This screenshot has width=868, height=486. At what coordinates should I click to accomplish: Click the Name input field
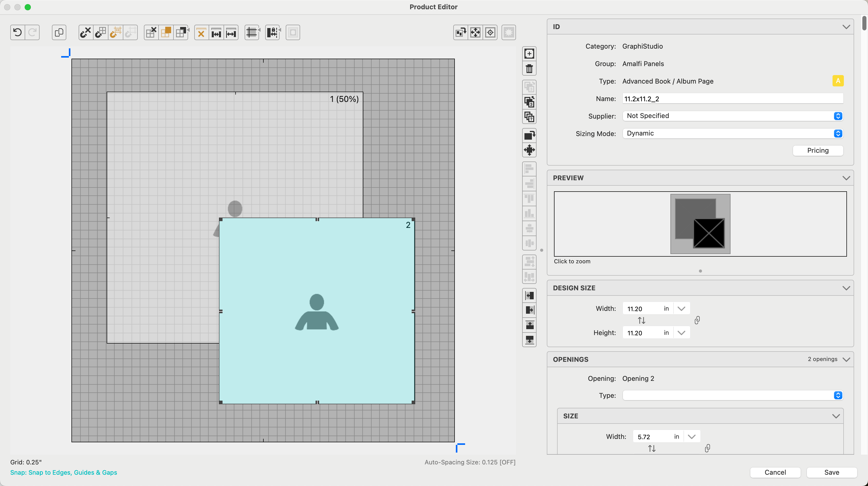(x=733, y=99)
